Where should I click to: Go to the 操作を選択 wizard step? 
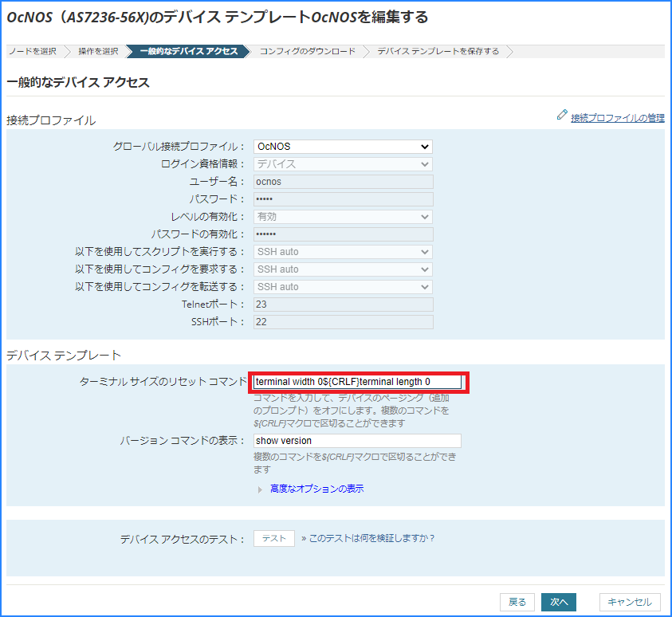click(98, 51)
